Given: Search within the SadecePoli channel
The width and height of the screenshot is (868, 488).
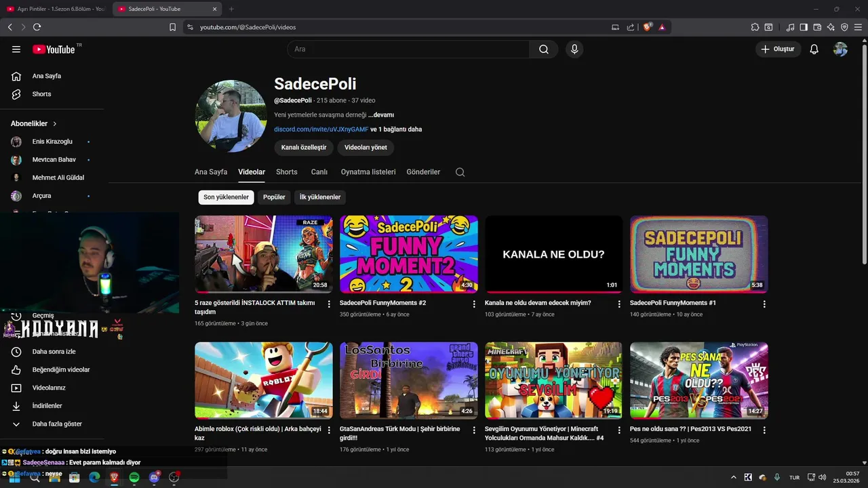Looking at the screenshot, I should [460, 172].
